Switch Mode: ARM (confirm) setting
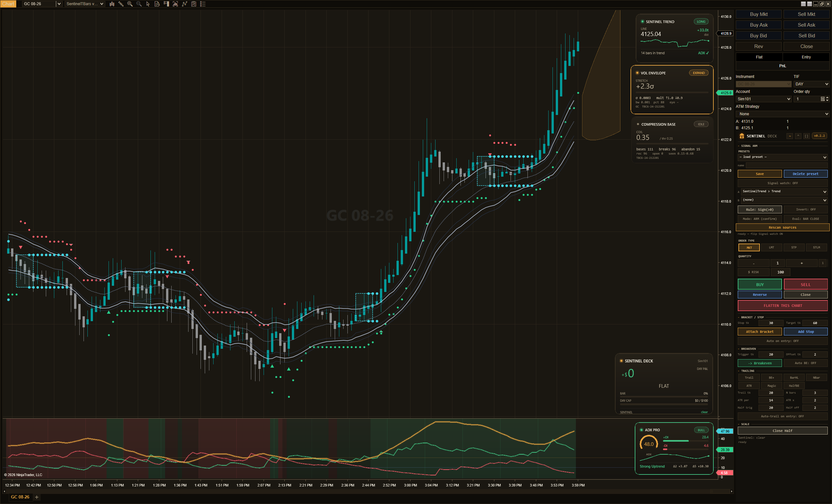The height and width of the screenshot is (504, 832). (760, 219)
